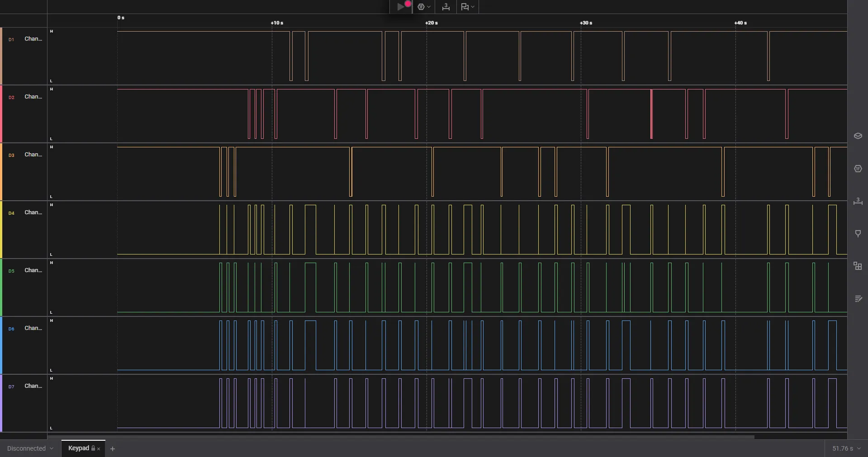Open Analyzers panel in right sidebar

858,169
